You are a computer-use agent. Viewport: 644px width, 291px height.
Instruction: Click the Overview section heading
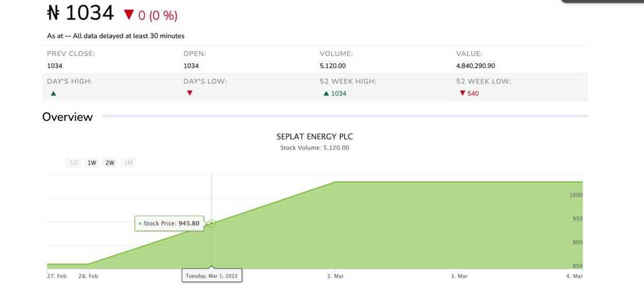point(67,117)
